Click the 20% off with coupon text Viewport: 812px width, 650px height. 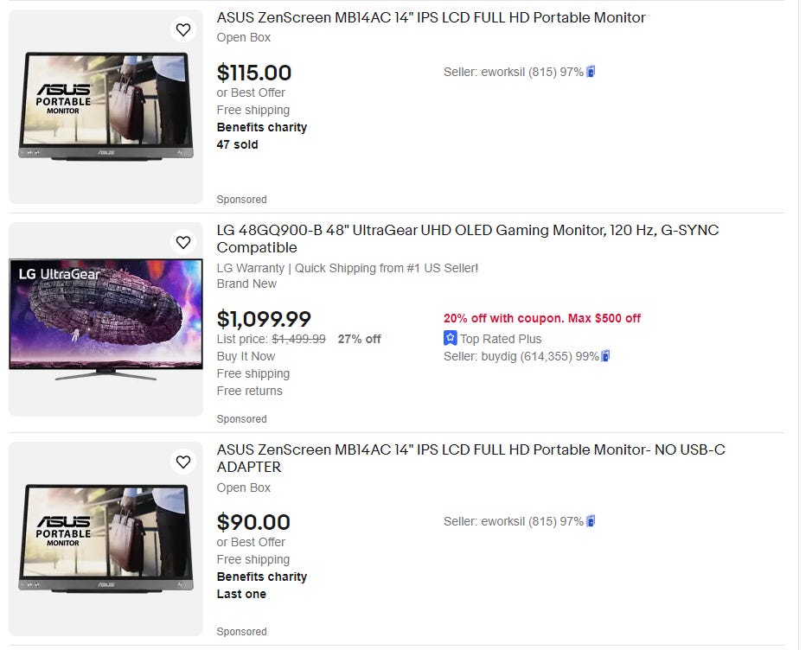pos(541,318)
